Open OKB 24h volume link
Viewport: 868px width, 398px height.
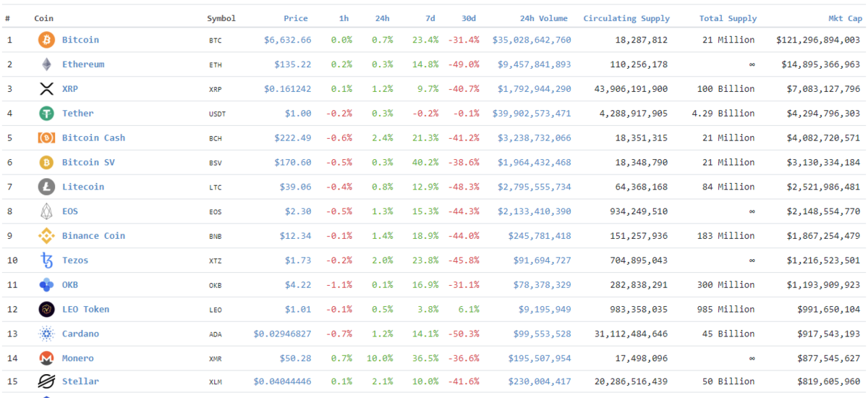coord(542,285)
